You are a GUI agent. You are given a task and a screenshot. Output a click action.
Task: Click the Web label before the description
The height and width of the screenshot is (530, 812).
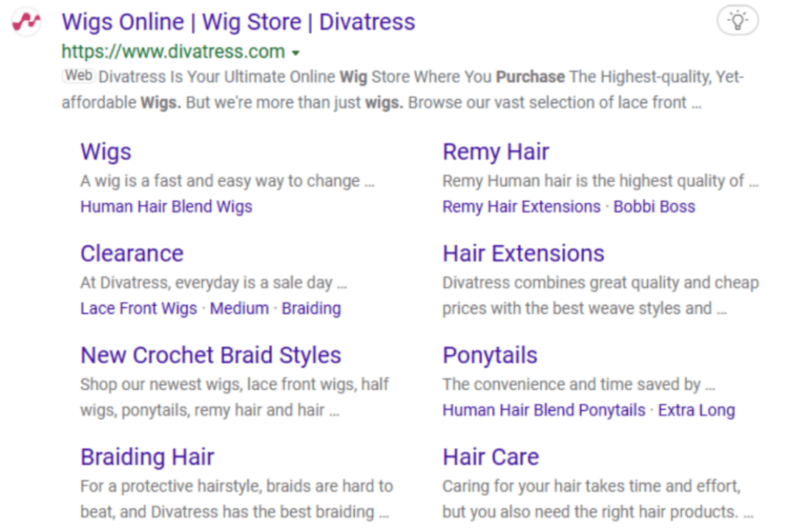[79, 76]
